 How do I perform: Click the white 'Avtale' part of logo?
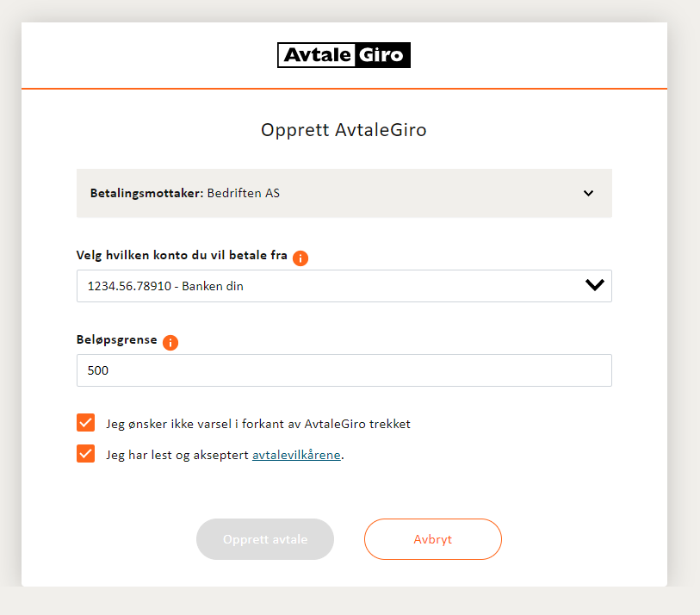[317, 55]
